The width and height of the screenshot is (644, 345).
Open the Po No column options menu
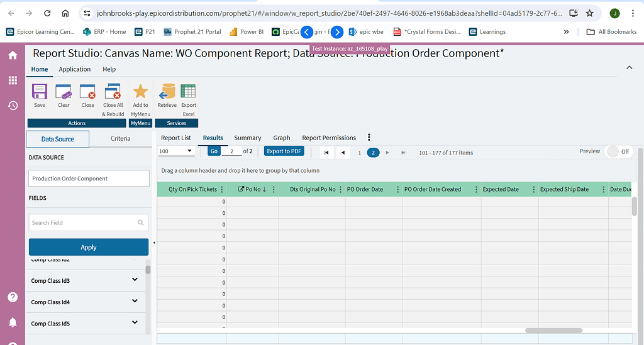point(274,189)
